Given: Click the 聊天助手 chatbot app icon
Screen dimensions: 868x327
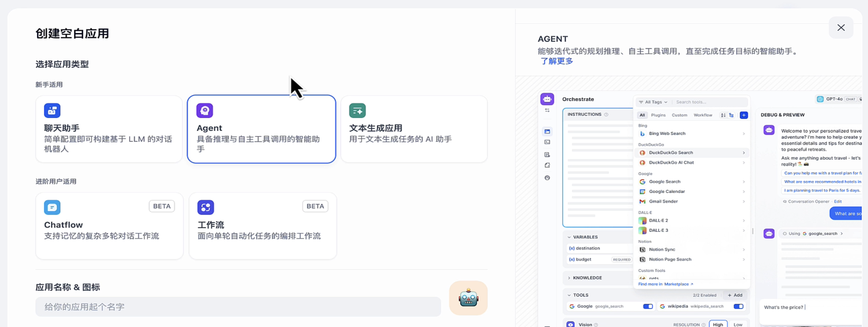Looking at the screenshot, I should [x=52, y=110].
